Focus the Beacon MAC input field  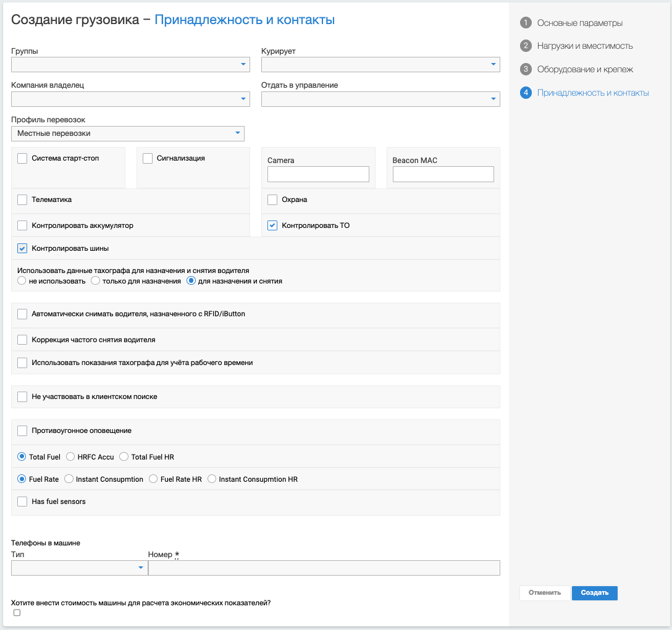(443, 174)
